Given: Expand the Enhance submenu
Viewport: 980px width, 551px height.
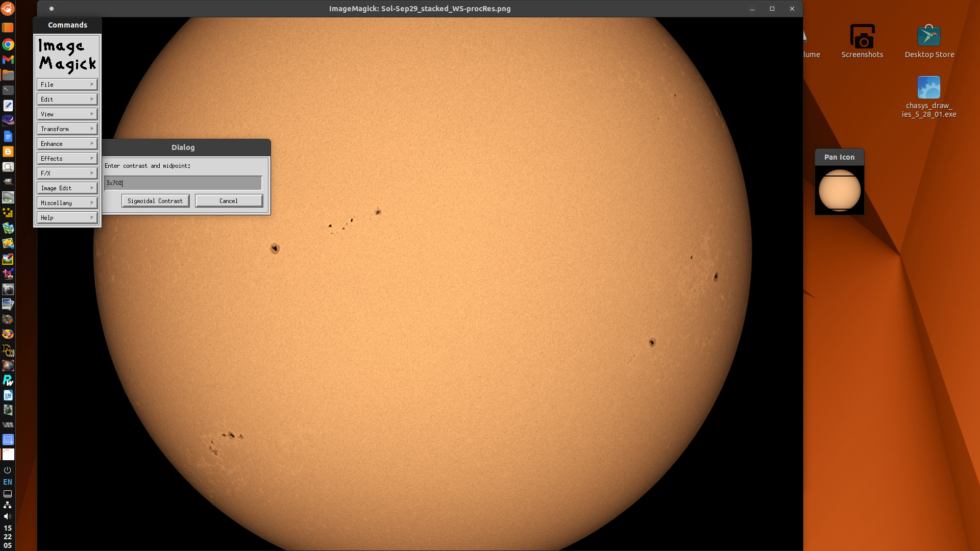Looking at the screenshot, I should pyautogui.click(x=67, y=144).
